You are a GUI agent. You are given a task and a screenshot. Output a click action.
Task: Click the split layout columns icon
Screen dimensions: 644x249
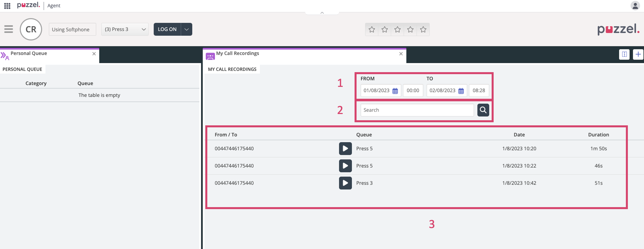(624, 54)
